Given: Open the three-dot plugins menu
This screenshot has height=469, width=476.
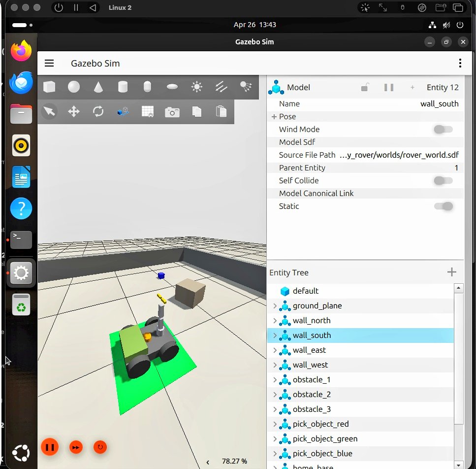Looking at the screenshot, I should pos(460,63).
